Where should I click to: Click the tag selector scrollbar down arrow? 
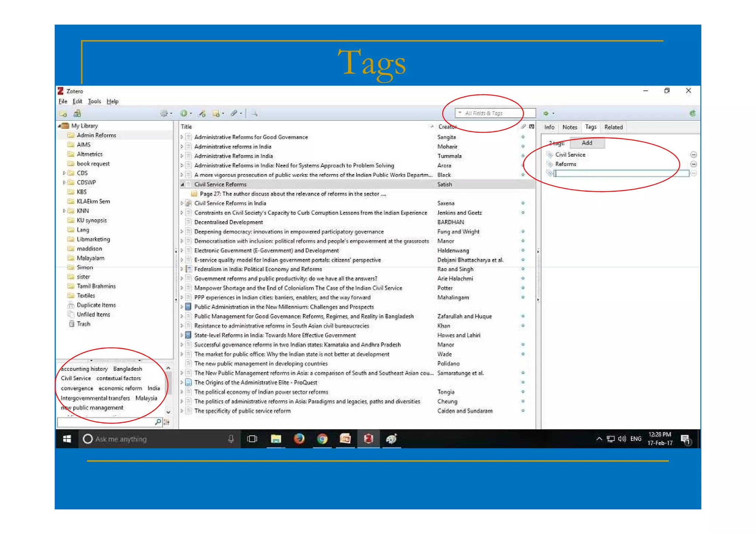pos(168,412)
